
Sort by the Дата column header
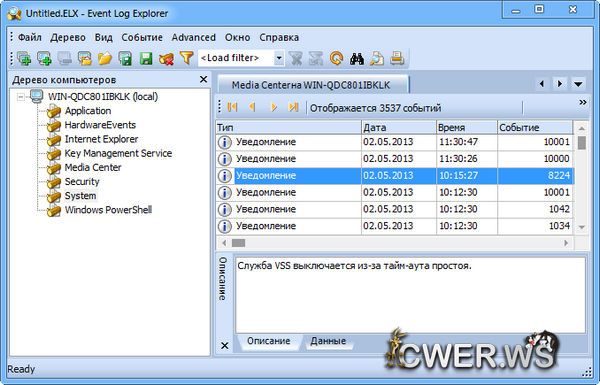(399, 127)
